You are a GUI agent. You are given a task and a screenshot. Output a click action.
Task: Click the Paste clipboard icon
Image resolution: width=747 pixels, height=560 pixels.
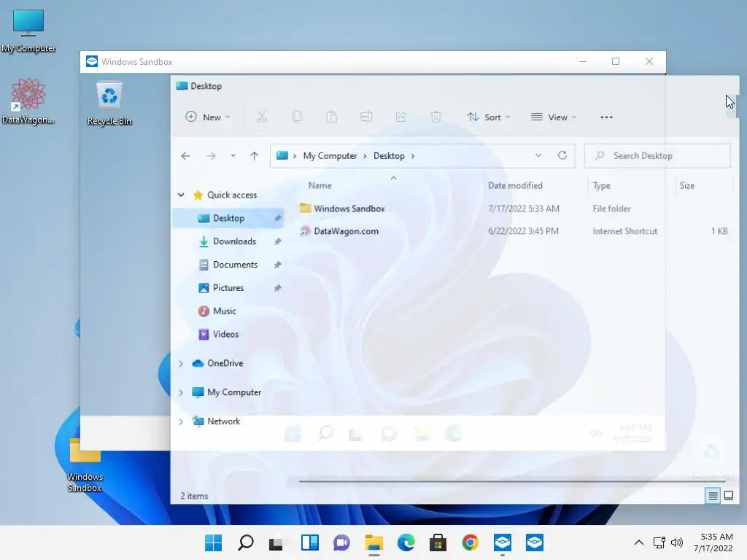pos(332,117)
